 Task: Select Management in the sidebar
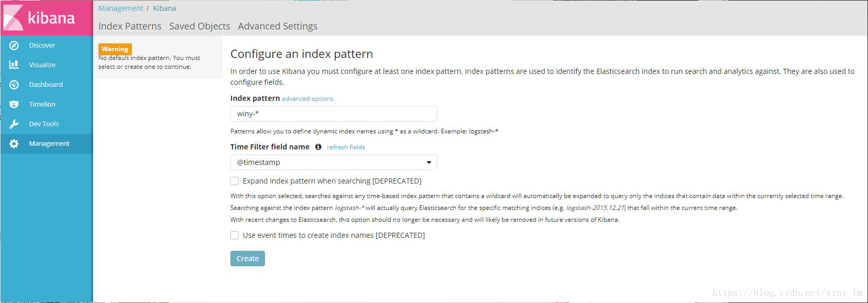(47, 144)
